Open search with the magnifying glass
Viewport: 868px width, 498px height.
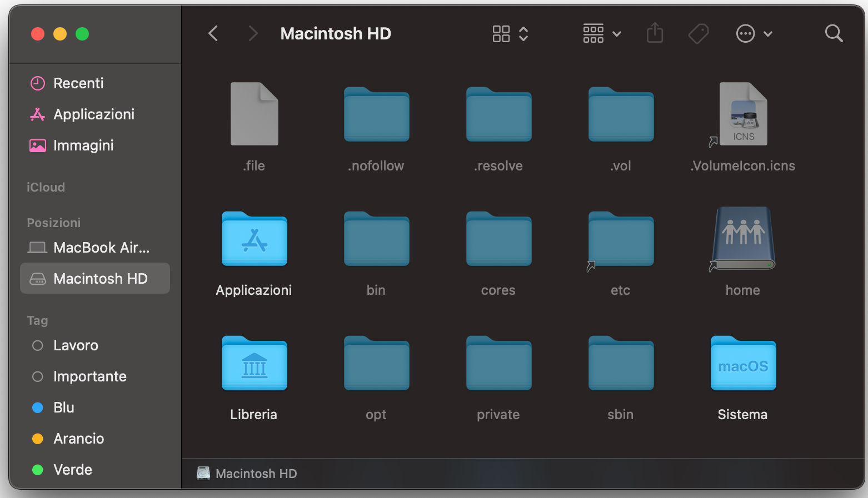[834, 34]
